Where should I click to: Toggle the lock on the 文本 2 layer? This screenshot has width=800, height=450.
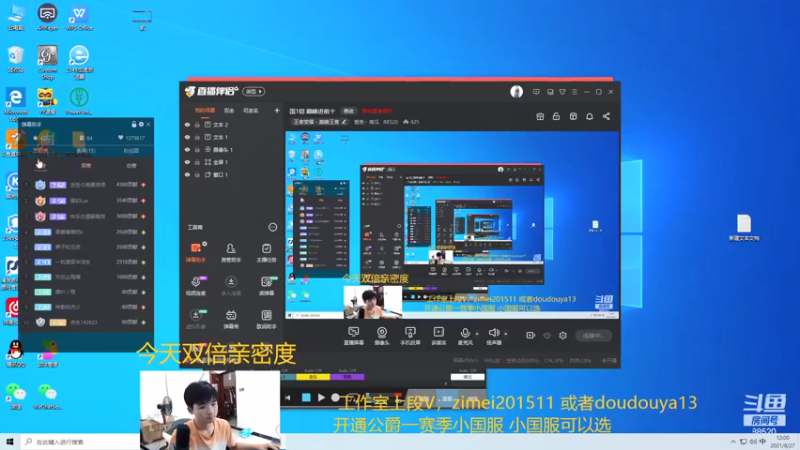(197, 124)
